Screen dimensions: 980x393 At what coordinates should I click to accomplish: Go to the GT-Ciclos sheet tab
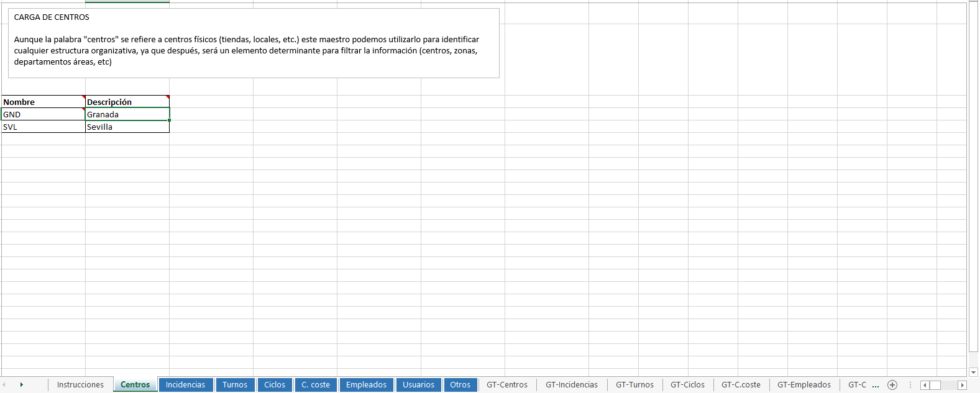click(687, 385)
